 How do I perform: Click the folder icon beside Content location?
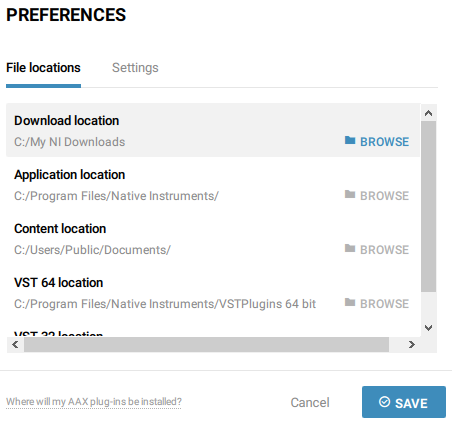pos(350,248)
